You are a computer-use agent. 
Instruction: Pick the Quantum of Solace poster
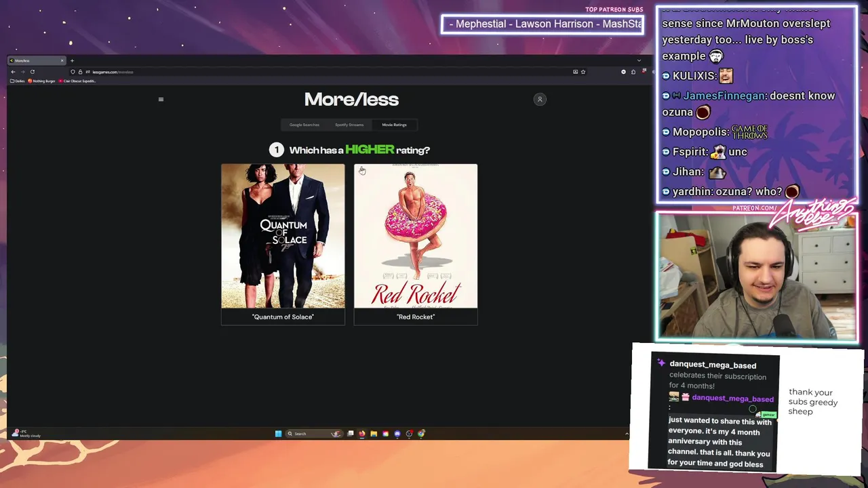click(283, 236)
